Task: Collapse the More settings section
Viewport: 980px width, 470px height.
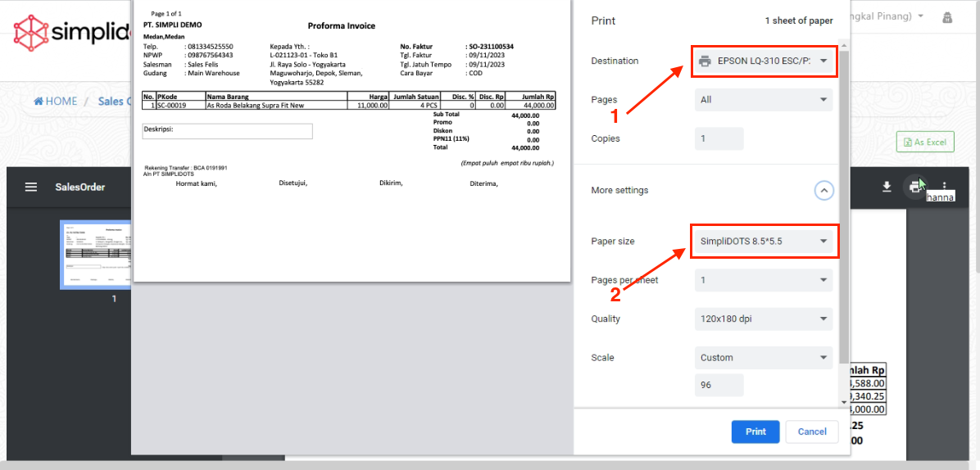Action: (x=824, y=191)
